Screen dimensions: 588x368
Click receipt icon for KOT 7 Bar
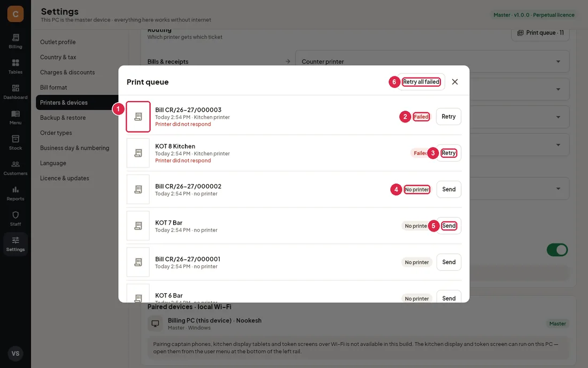tap(138, 226)
